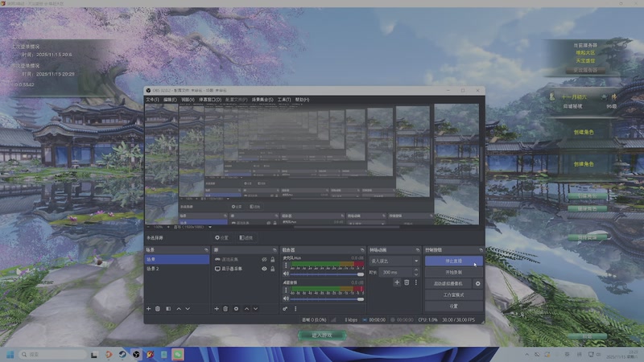Adjust desktop audio volume slider
This screenshot has height=362, width=644.
[x=327, y=298]
